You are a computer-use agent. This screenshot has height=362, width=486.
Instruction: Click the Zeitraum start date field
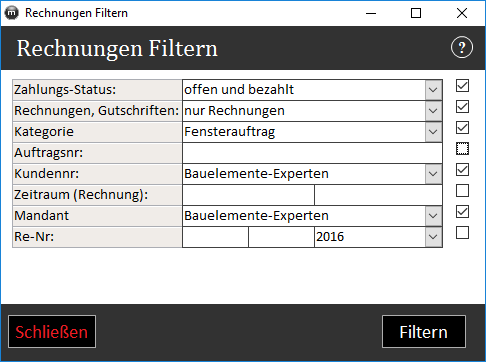248,195
